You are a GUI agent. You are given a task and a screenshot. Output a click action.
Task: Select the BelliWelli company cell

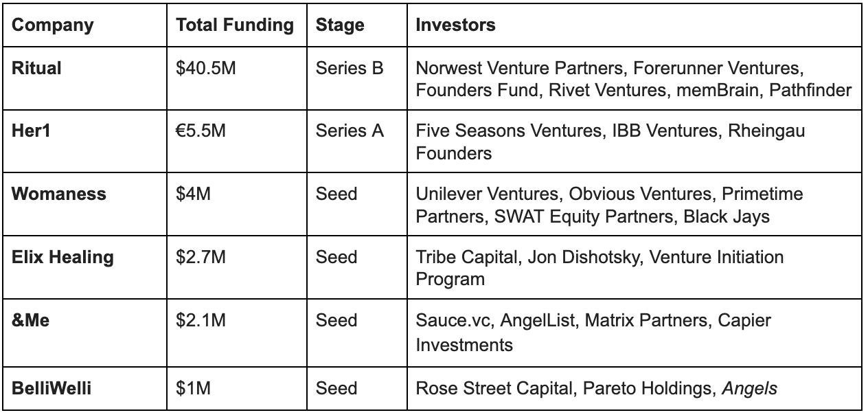click(x=84, y=388)
